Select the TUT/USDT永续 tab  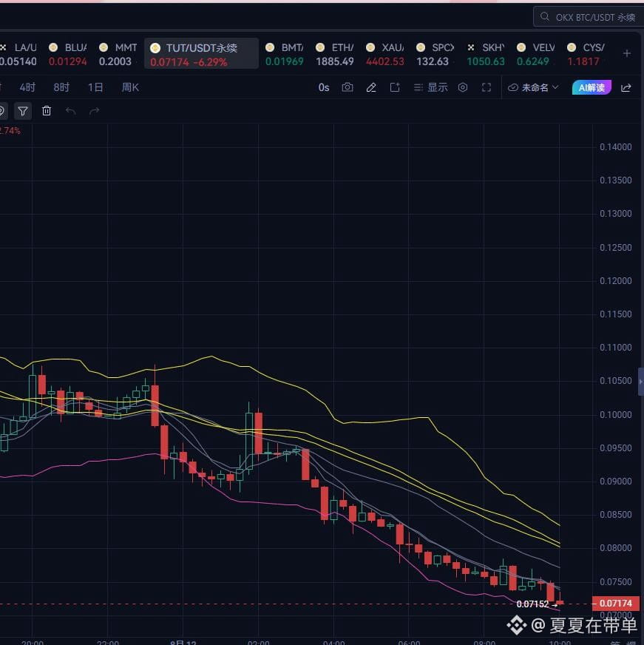click(201, 54)
